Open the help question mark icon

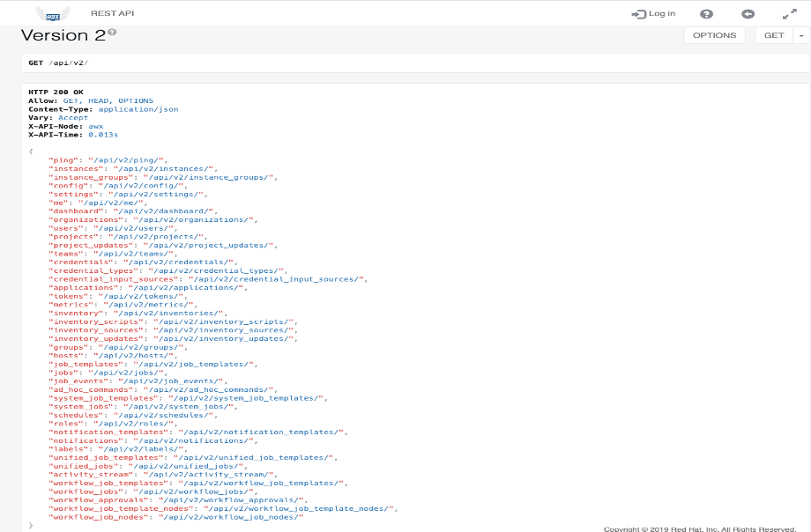(706, 14)
